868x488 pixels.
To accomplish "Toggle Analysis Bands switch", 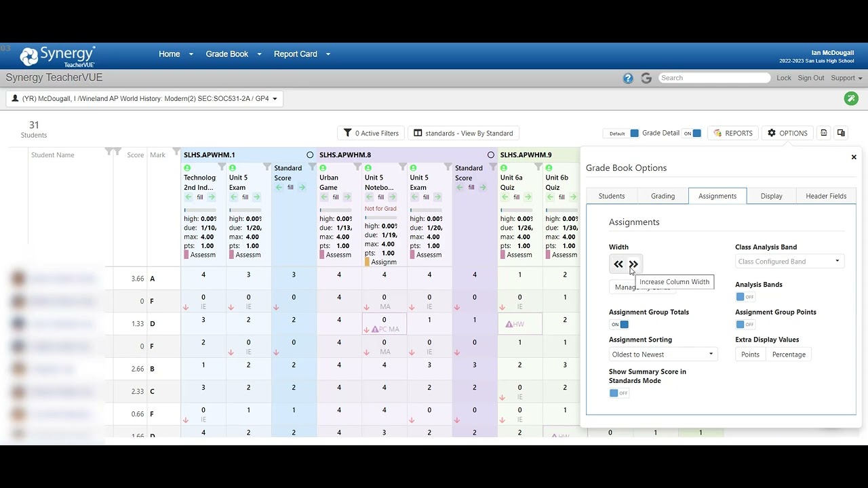I will 745,297.
